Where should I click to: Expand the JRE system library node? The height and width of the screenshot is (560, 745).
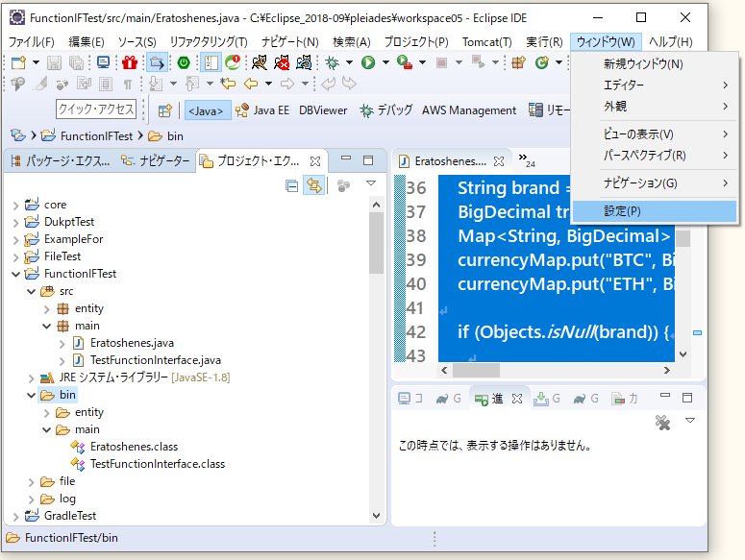coord(32,378)
